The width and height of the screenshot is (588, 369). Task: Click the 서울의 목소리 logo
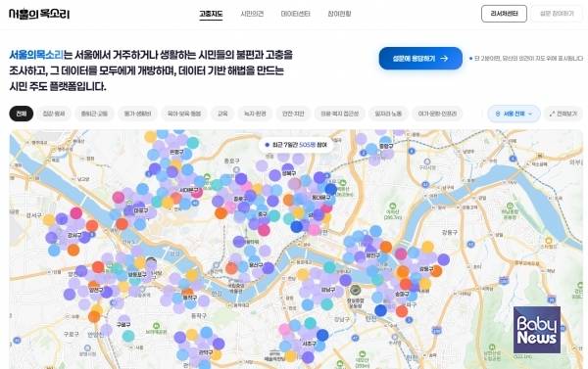[x=39, y=14]
